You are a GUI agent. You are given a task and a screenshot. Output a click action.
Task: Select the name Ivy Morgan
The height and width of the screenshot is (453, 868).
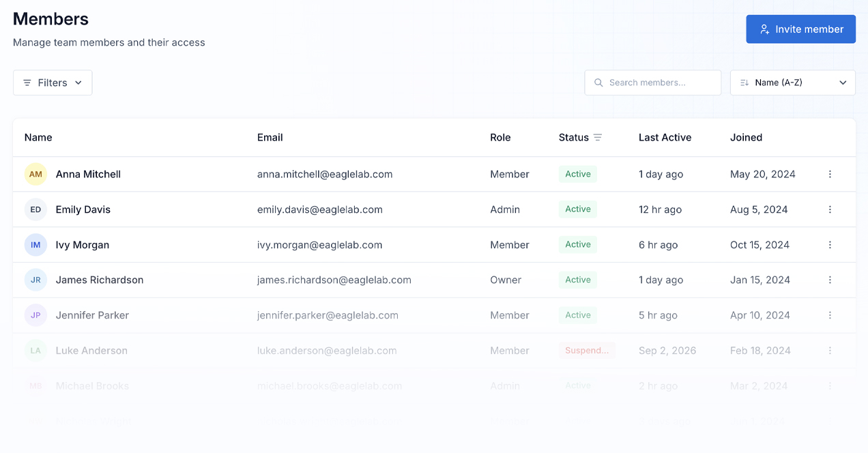(x=83, y=245)
